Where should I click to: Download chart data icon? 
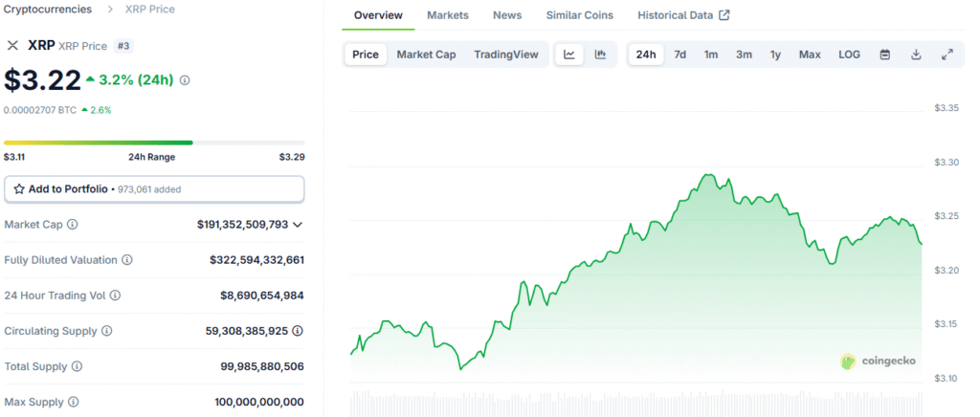[x=916, y=55]
